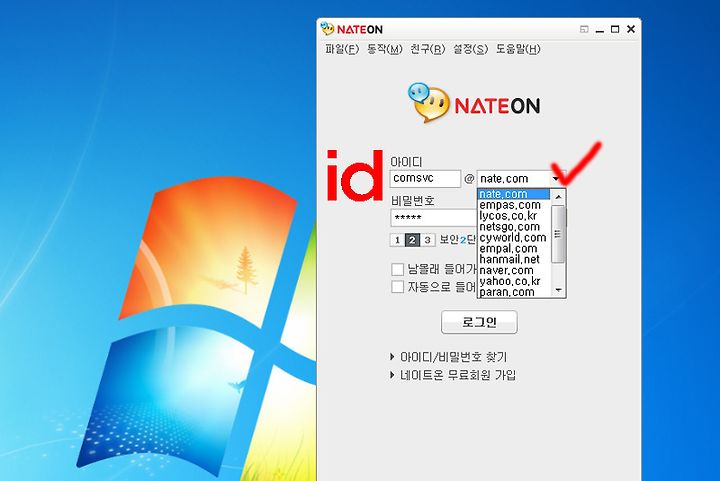720x481 pixels.
Task: Open the 파일(F) menu
Action: tap(342, 49)
